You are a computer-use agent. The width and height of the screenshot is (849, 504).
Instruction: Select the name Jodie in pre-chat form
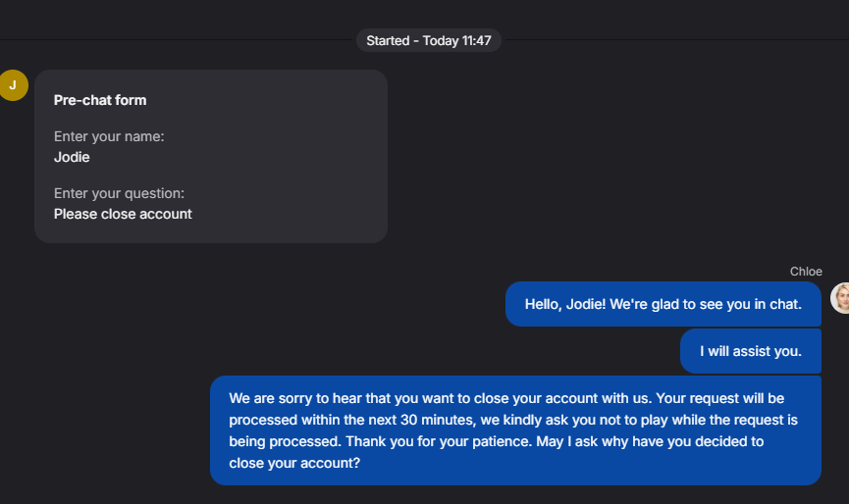tap(72, 156)
